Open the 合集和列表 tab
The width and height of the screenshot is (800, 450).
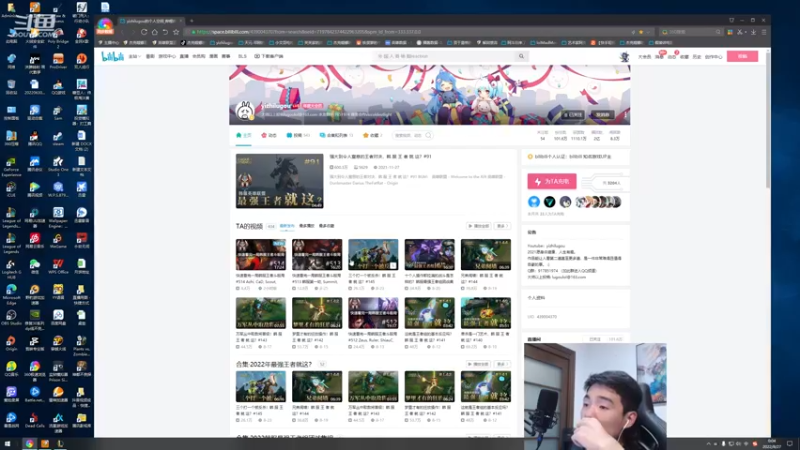pyautogui.click(x=336, y=135)
